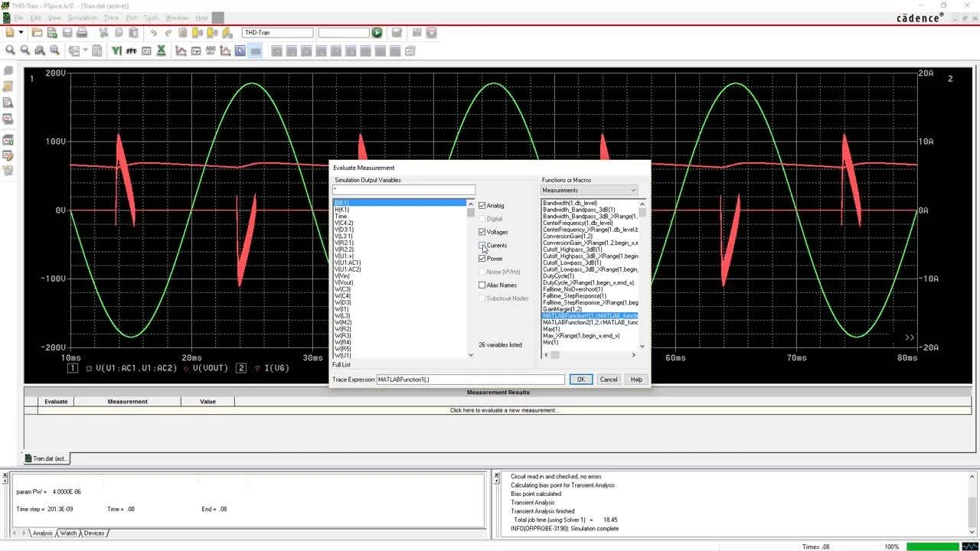The width and height of the screenshot is (980, 551).
Task: Click the FFT (Fourier) toolbar icon
Action: tap(132, 51)
